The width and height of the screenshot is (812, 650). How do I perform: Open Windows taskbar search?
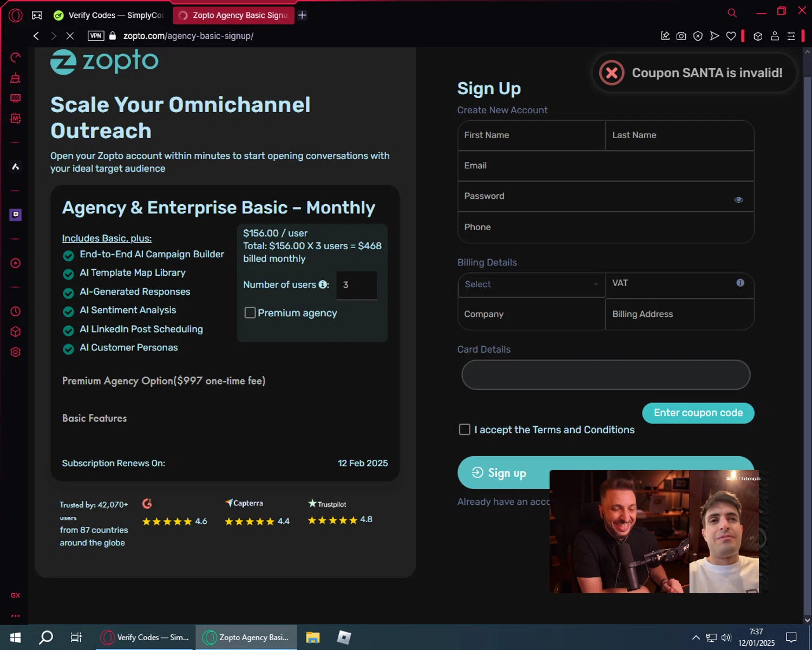pyautogui.click(x=46, y=638)
